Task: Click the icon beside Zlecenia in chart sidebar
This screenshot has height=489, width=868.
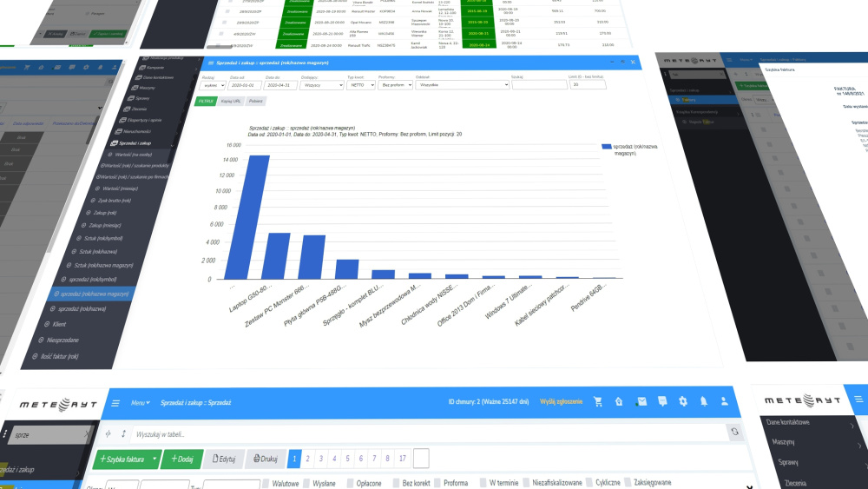Action: pos(127,109)
